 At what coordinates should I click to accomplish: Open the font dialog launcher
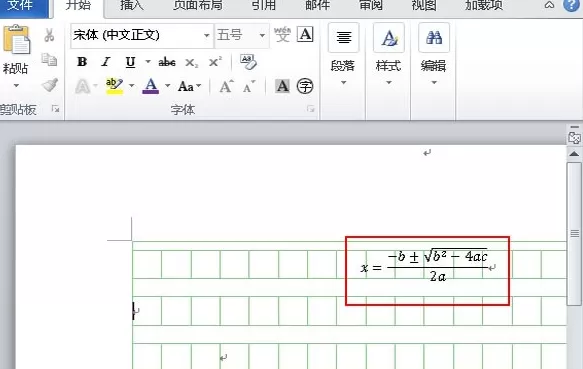(x=310, y=109)
